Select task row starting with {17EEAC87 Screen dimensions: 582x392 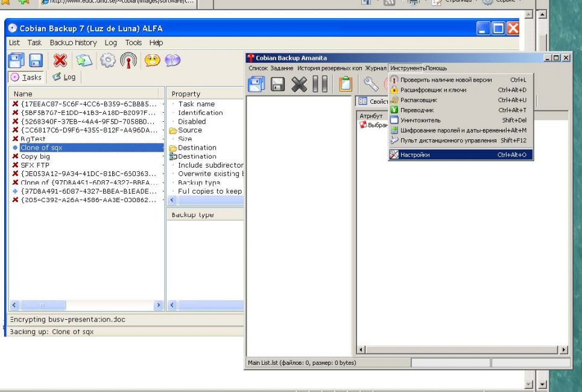pyautogui.click(x=87, y=104)
